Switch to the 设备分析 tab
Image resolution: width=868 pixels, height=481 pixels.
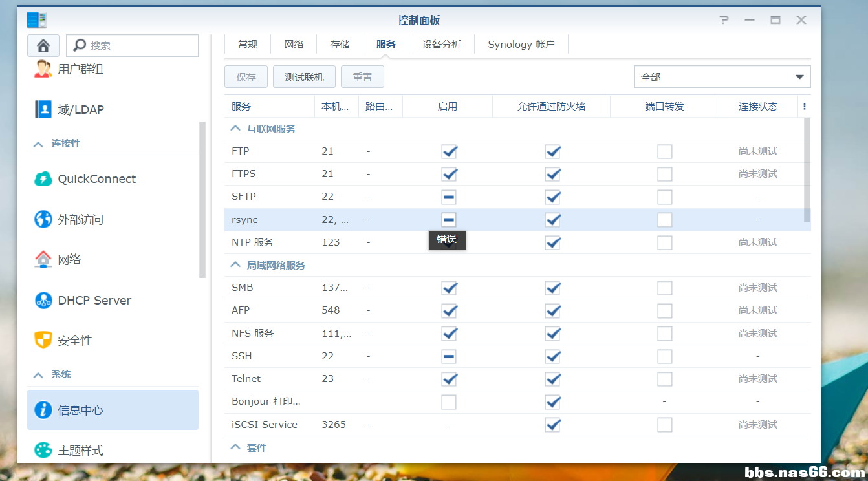442,44
